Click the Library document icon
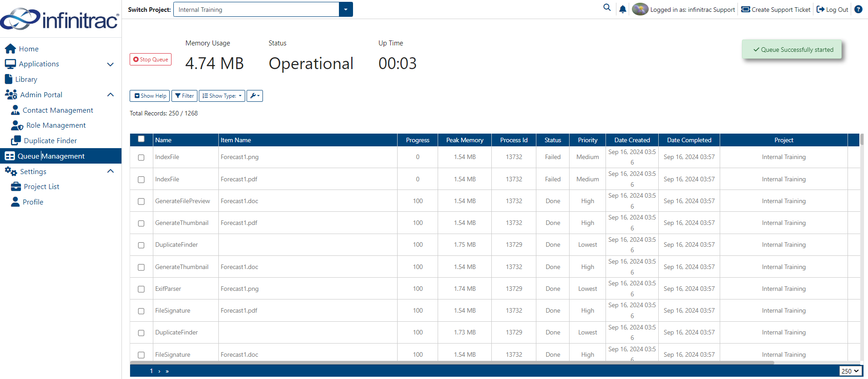Screen dimensions: 868x379 click(9, 79)
